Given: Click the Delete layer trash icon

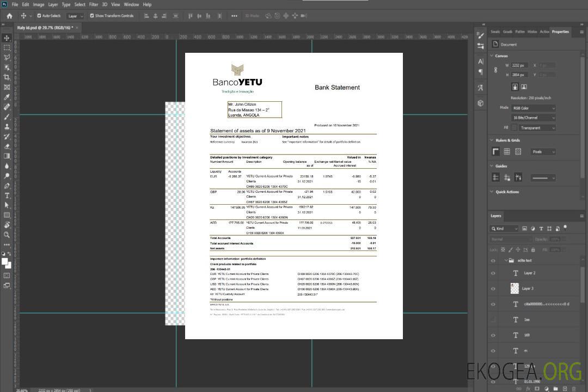Looking at the screenshot, I should 573,389.
